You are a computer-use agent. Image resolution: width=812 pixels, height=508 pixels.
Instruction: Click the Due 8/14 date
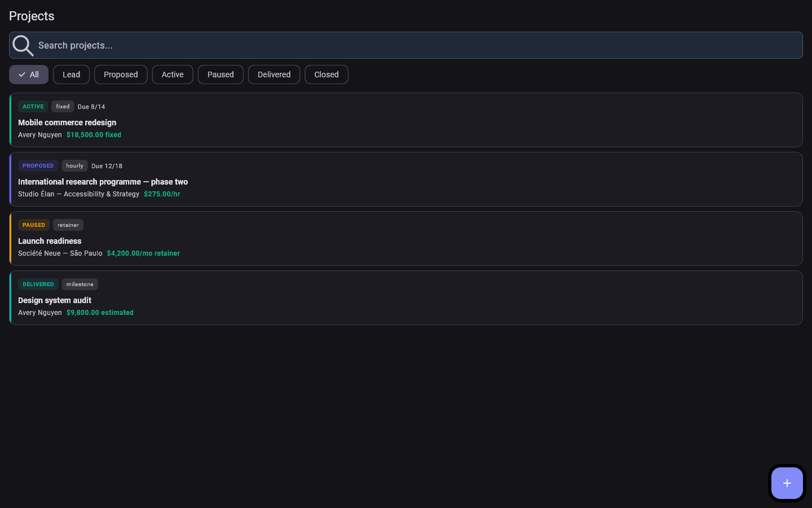click(x=91, y=107)
